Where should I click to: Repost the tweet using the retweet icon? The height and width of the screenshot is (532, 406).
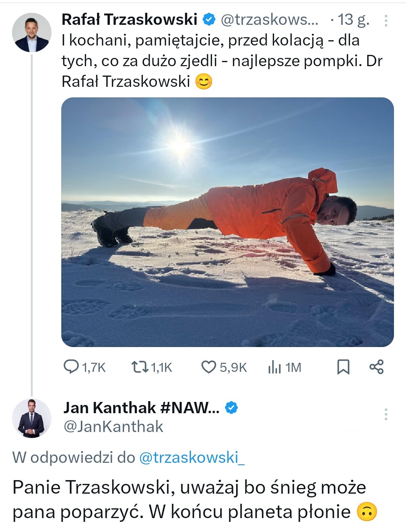tap(139, 367)
